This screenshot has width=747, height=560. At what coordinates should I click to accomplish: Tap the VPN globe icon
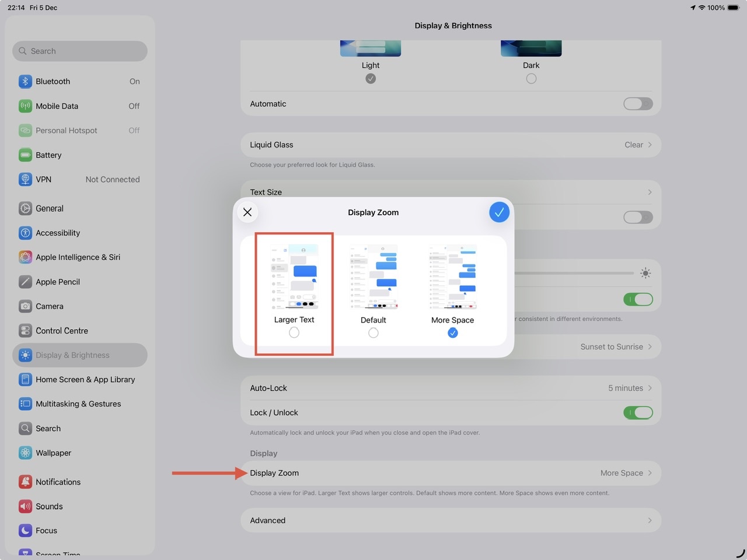pyautogui.click(x=25, y=180)
